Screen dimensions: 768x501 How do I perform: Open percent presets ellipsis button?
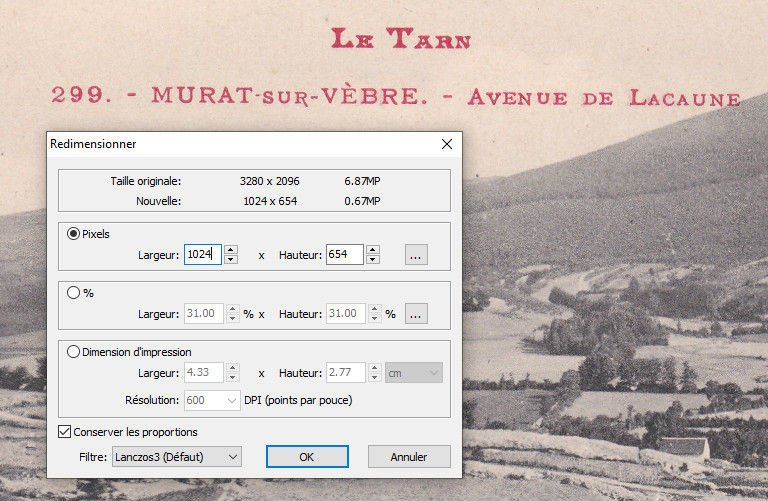point(417,313)
